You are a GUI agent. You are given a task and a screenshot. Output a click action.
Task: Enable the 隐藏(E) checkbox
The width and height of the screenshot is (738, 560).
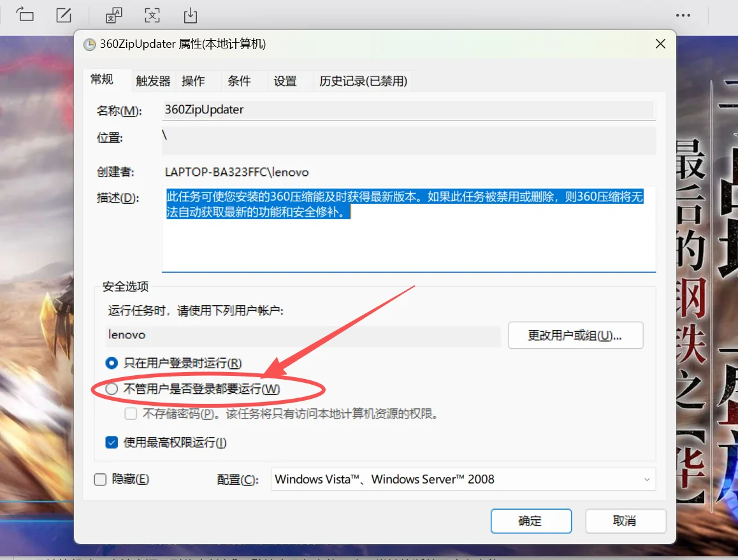tap(100, 480)
